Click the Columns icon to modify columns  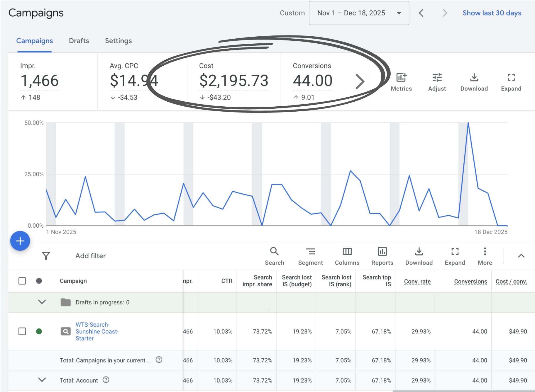click(347, 251)
